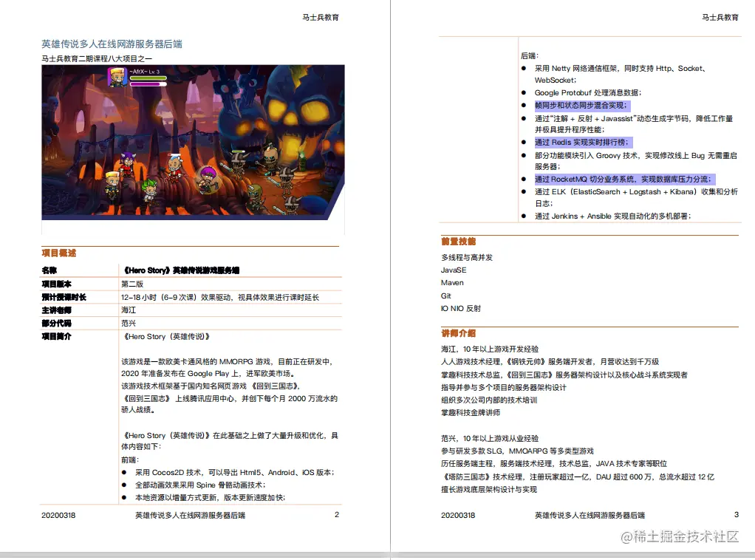This screenshot has width=755, height=560.
Task: Click the 部分代码 value 范兴
Action: [x=129, y=323]
